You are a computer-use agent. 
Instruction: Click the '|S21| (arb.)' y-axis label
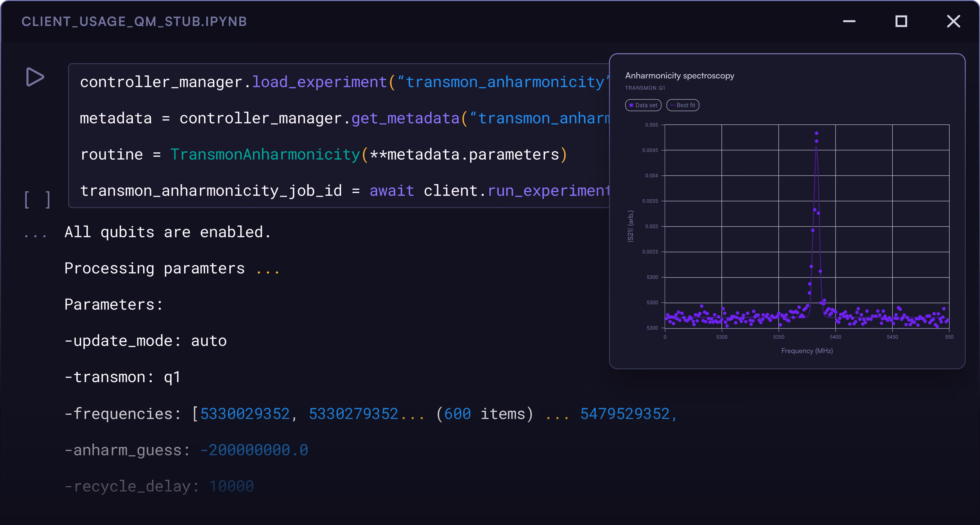tap(630, 226)
